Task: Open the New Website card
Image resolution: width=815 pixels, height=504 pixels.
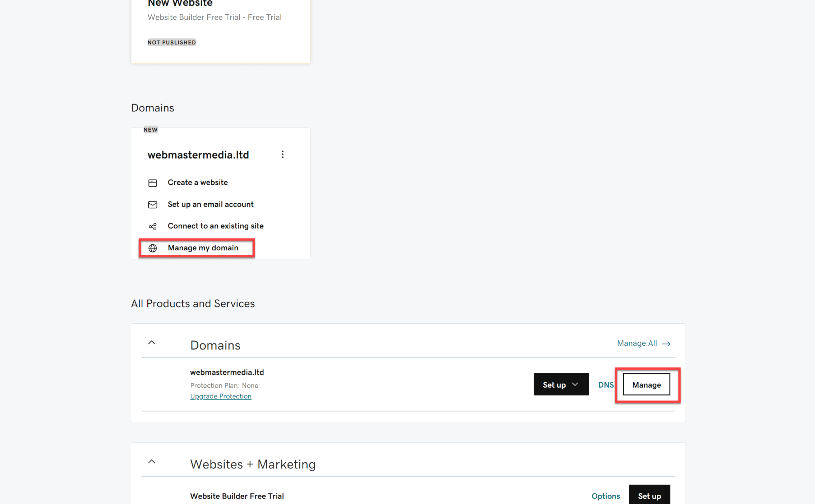Action: click(x=220, y=32)
